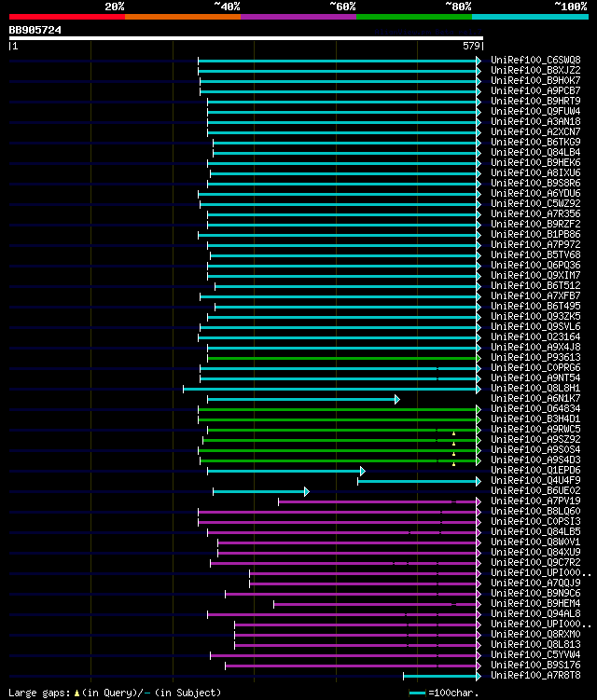Select hit UniRef100_B9S176
The width and height of the screenshot is (597, 700).
[x=535, y=666]
